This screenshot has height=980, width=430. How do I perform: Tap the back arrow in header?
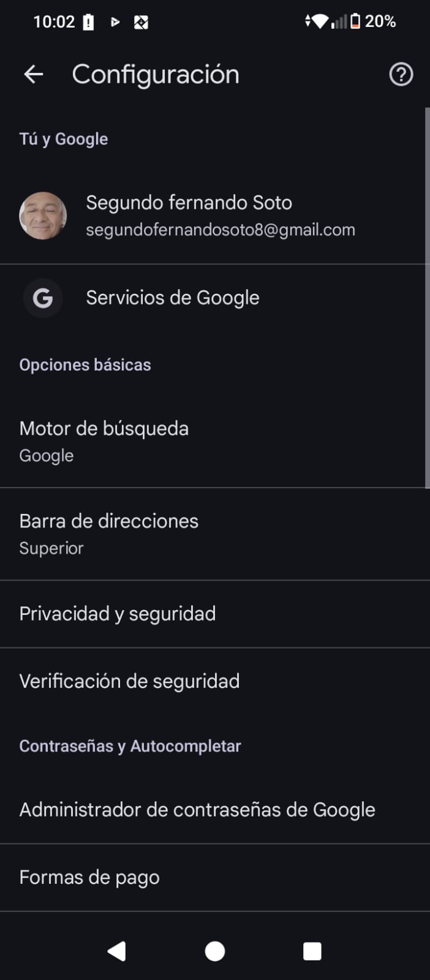(34, 75)
